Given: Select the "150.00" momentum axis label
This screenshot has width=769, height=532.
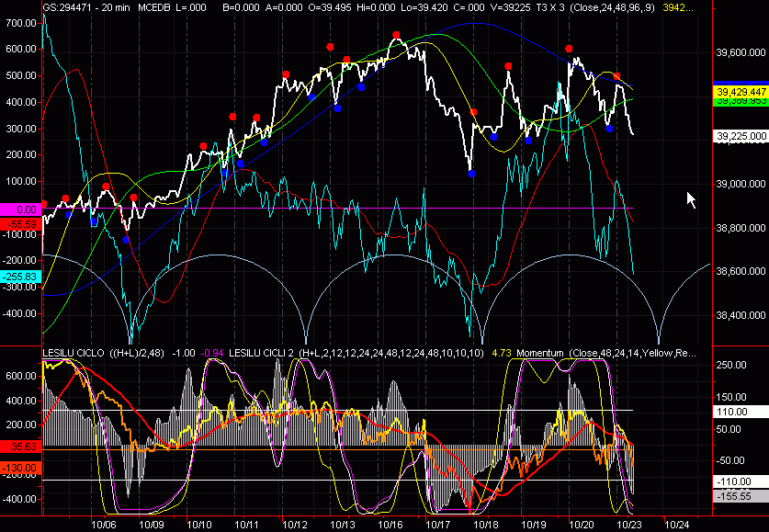Looking at the screenshot, I should (x=730, y=397).
